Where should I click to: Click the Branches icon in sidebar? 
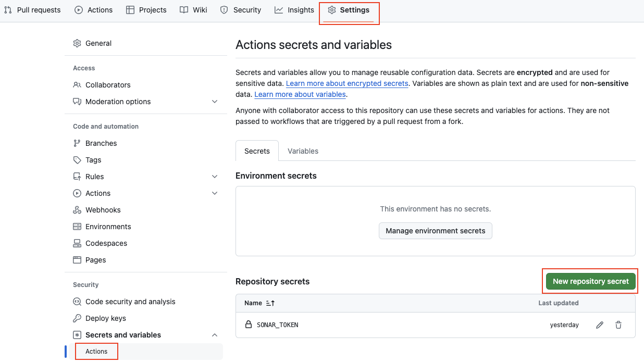[x=77, y=143]
